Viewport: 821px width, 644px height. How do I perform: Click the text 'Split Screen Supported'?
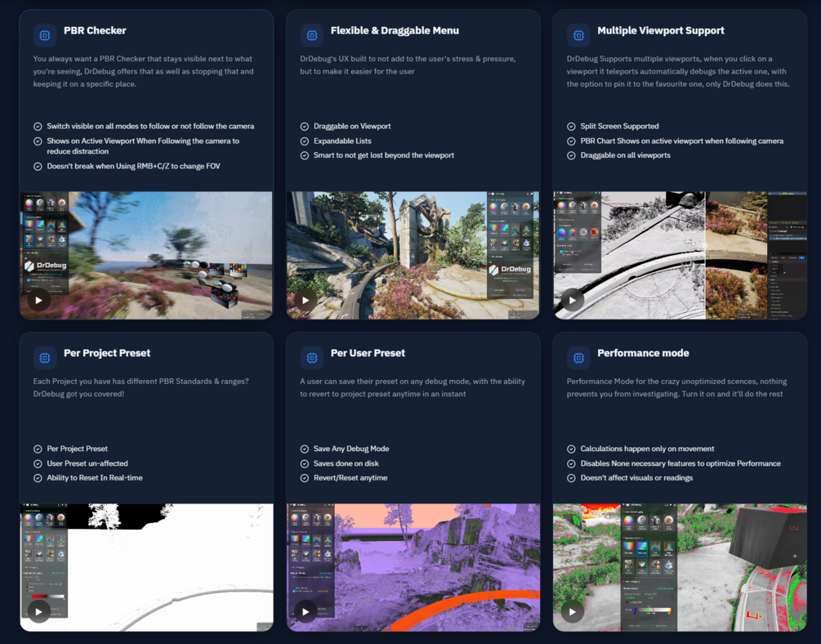coord(619,127)
